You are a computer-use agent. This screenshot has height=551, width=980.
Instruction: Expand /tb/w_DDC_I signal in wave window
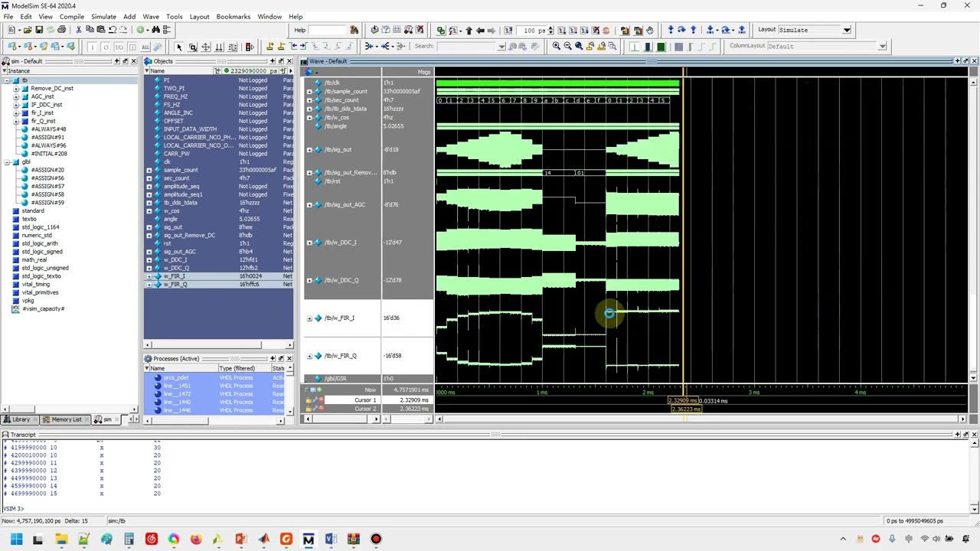point(309,243)
